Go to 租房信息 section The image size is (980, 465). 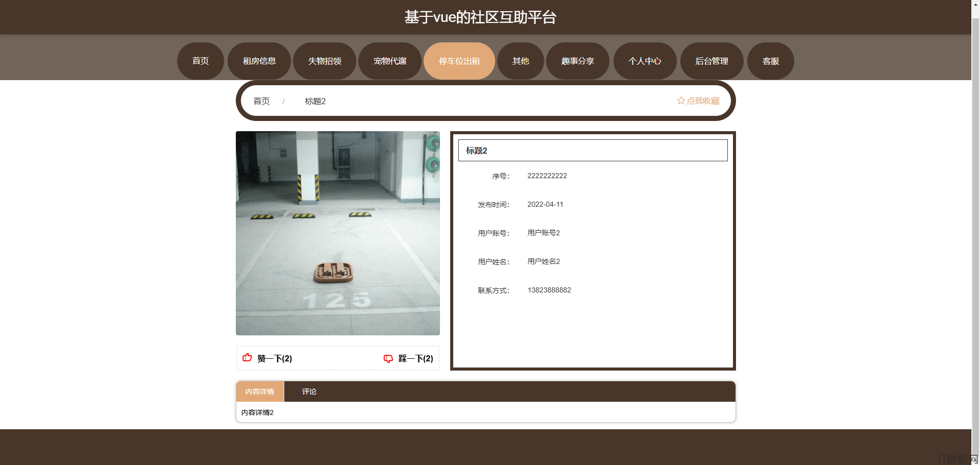pyautogui.click(x=259, y=61)
